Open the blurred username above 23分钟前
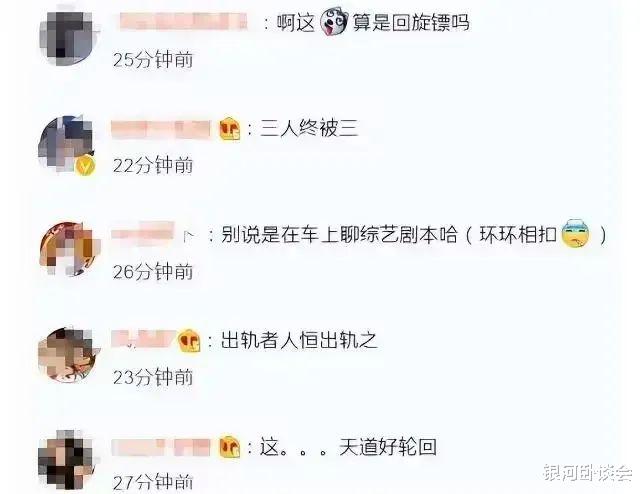Screen dimensions: 642x494 tap(143, 340)
